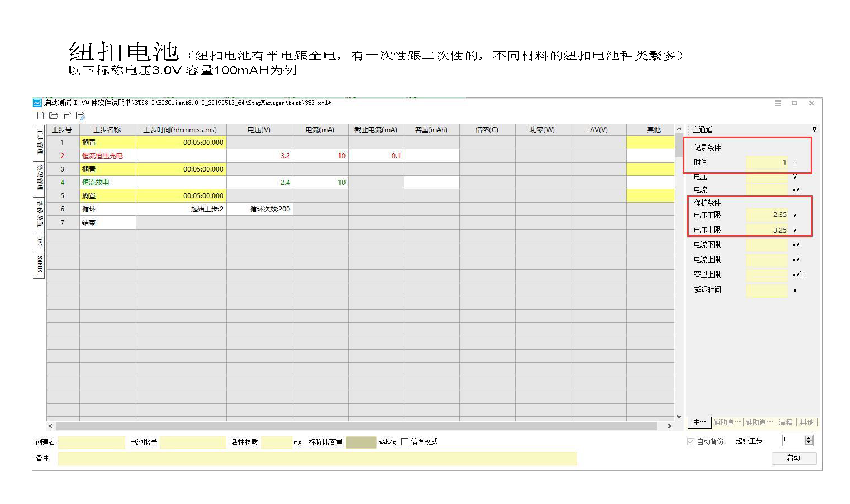The width and height of the screenshot is (850, 504).
Task: Click the 2.4 voltage cell in step 4
Action: point(259,183)
